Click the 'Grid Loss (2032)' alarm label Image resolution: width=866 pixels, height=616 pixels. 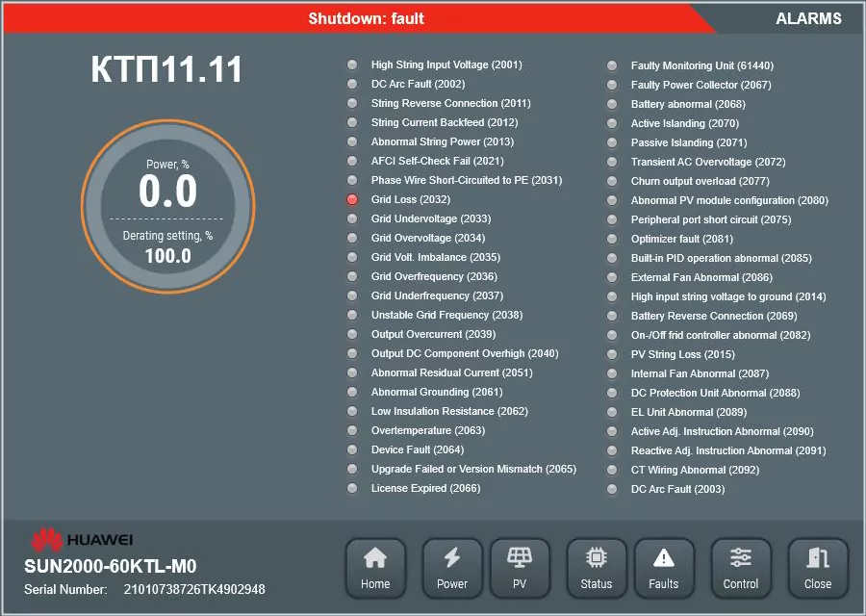click(x=411, y=199)
